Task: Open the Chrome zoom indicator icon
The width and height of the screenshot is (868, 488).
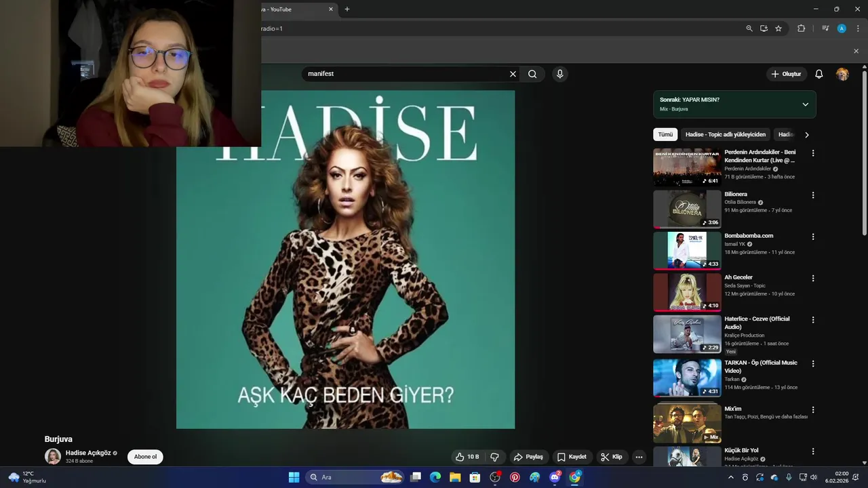Action: point(749,28)
